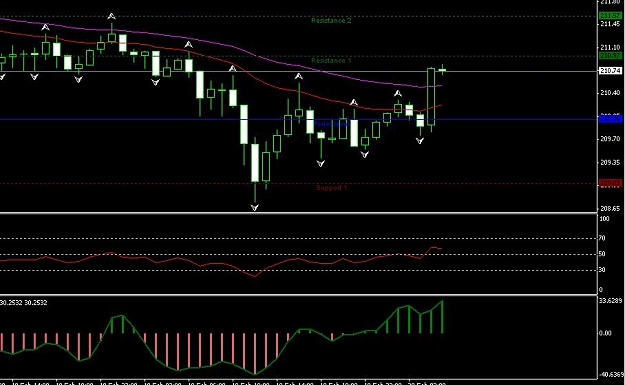Click the Resistance 2 level label
This screenshot has width=625, height=385.
coord(331,21)
